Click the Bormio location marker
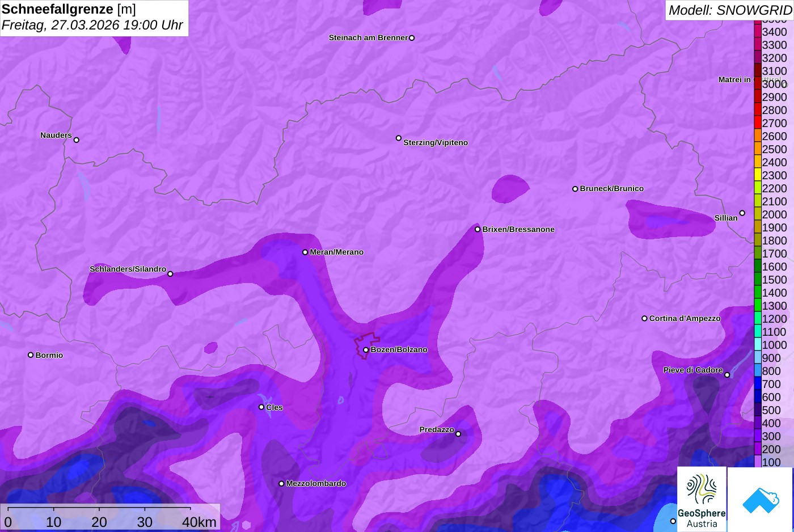794x532 pixels. (31, 355)
